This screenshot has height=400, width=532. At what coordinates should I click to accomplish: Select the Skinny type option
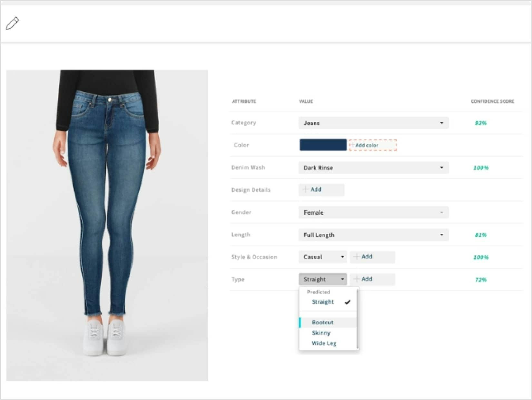pos(321,333)
